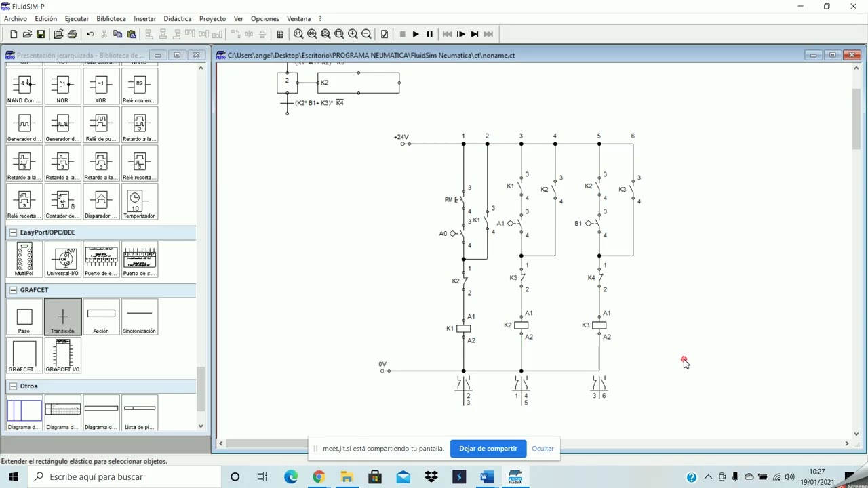The width and height of the screenshot is (868, 488).
Task: Click the FluidSIM taskbar icon
Action: (515, 477)
